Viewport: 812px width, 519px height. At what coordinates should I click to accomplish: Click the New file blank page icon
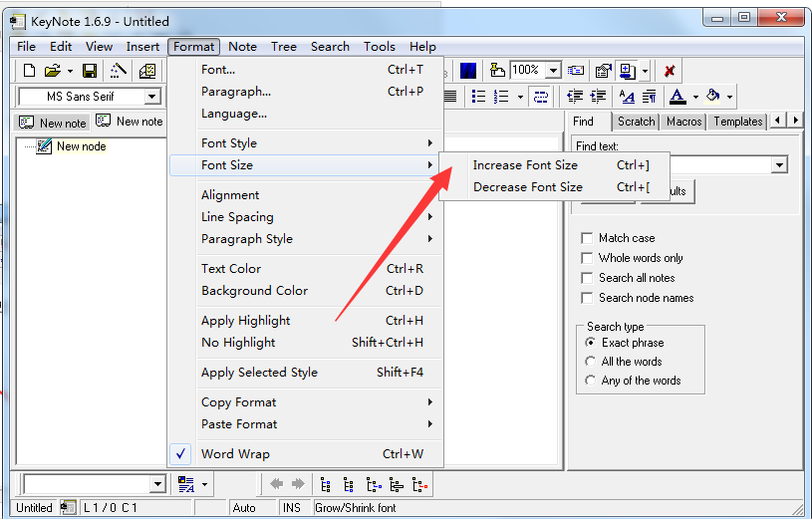(29, 71)
